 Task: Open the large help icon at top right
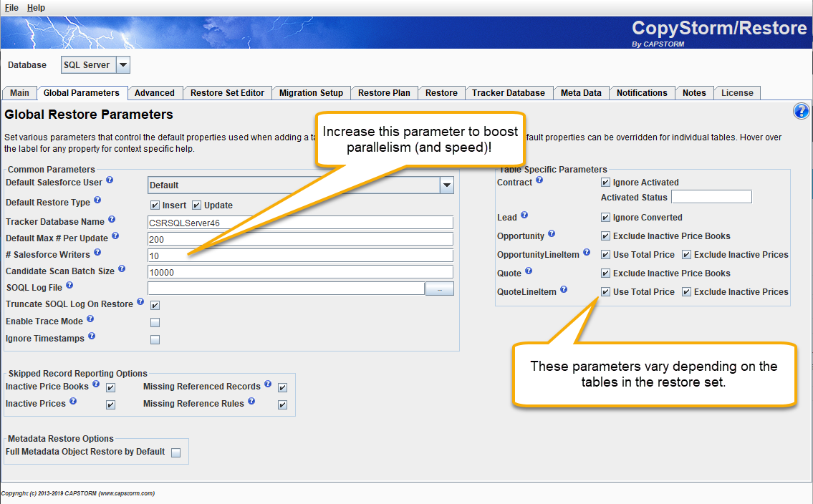click(x=801, y=111)
